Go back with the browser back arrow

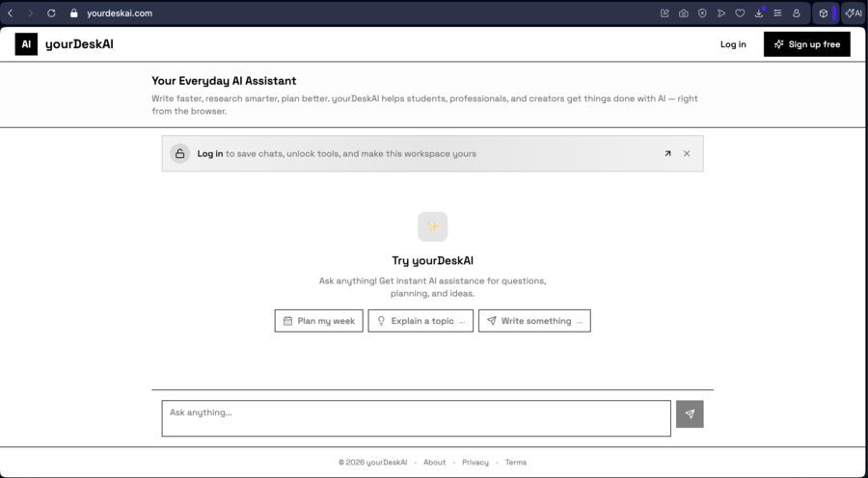(11, 13)
